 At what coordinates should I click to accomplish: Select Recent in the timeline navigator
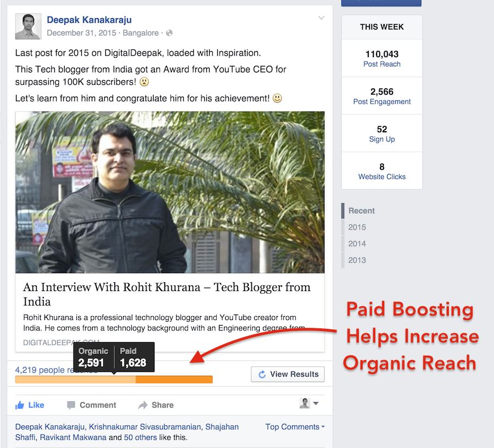[x=361, y=211]
